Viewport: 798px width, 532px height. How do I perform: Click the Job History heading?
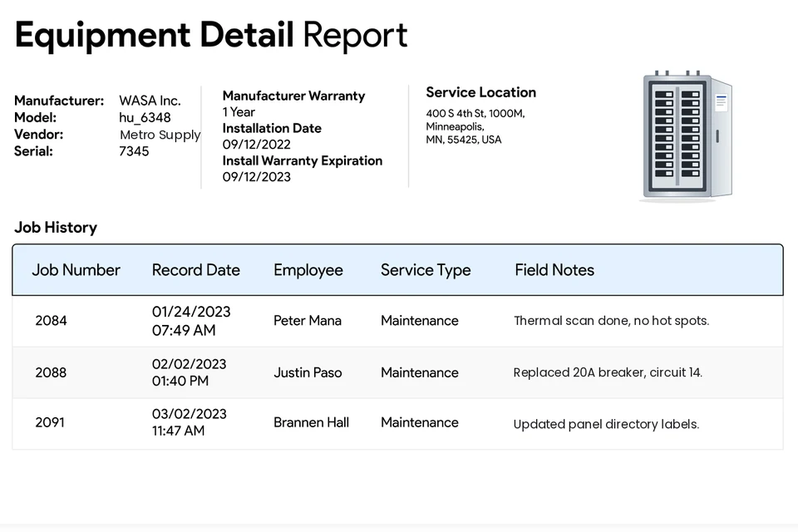56,227
